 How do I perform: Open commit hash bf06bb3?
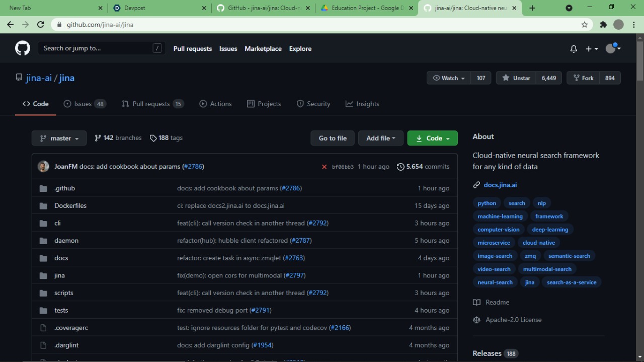click(343, 167)
